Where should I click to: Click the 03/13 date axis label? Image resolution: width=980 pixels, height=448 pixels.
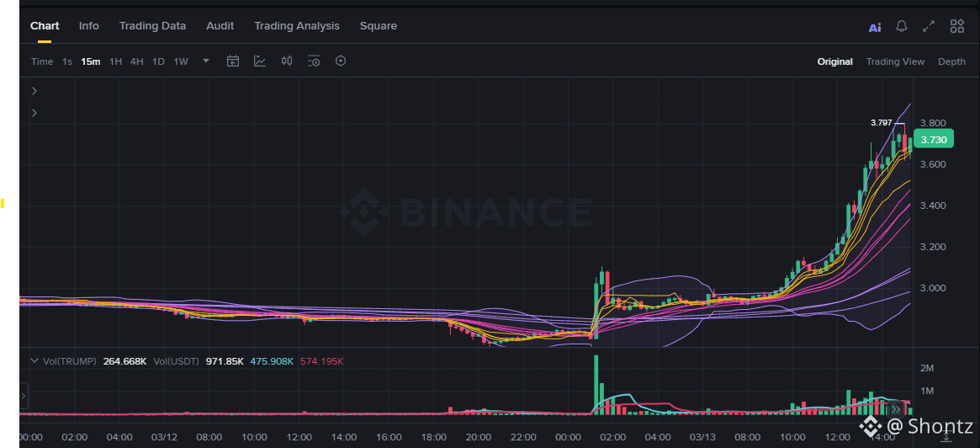coord(702,437)
